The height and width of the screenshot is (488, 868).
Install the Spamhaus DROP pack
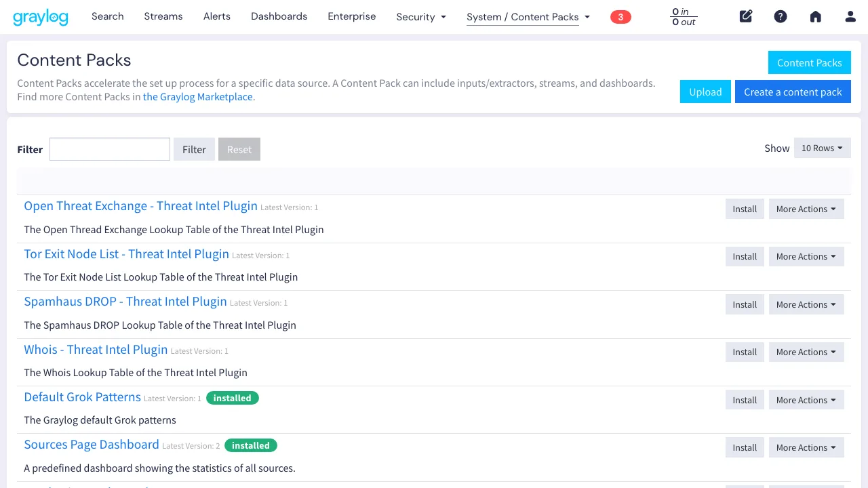745,304
